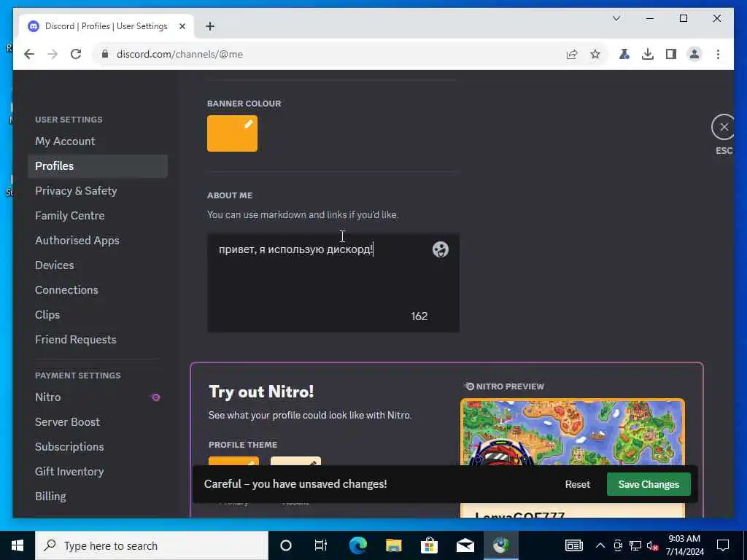Go to Clips settings
Screen dimensions: 747x560
(x=98, y=315)
